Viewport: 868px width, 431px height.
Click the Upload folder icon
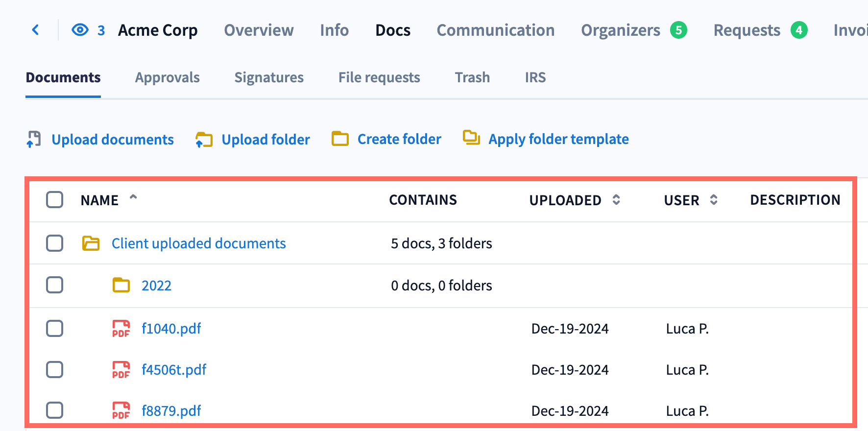[x=204, y=140]
